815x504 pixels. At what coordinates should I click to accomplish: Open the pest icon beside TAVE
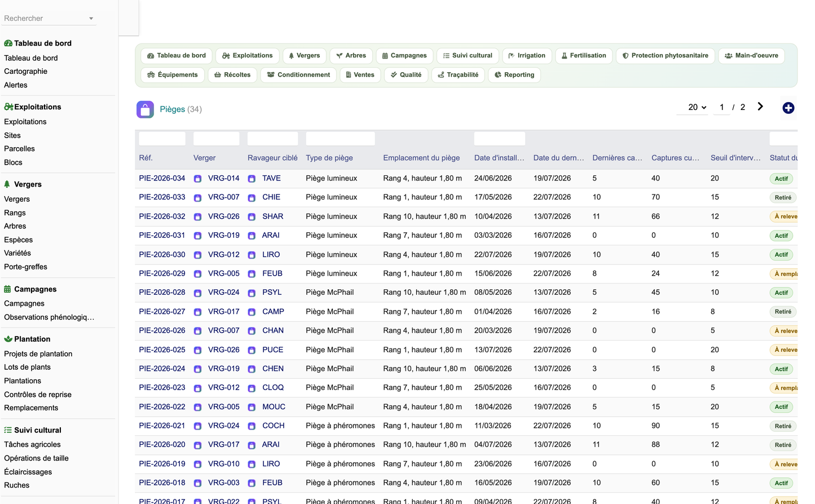pos(252,179)
